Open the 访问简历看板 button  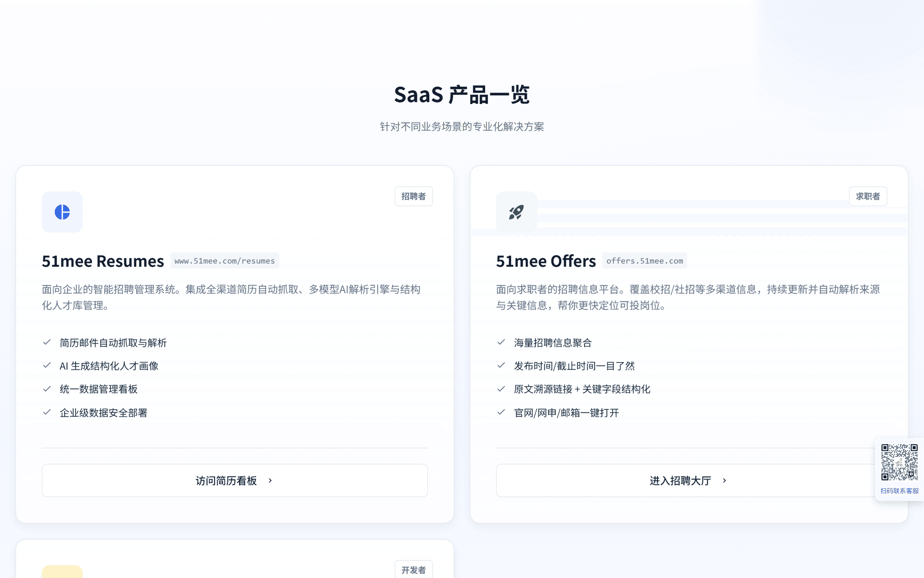tap(235, 481)
